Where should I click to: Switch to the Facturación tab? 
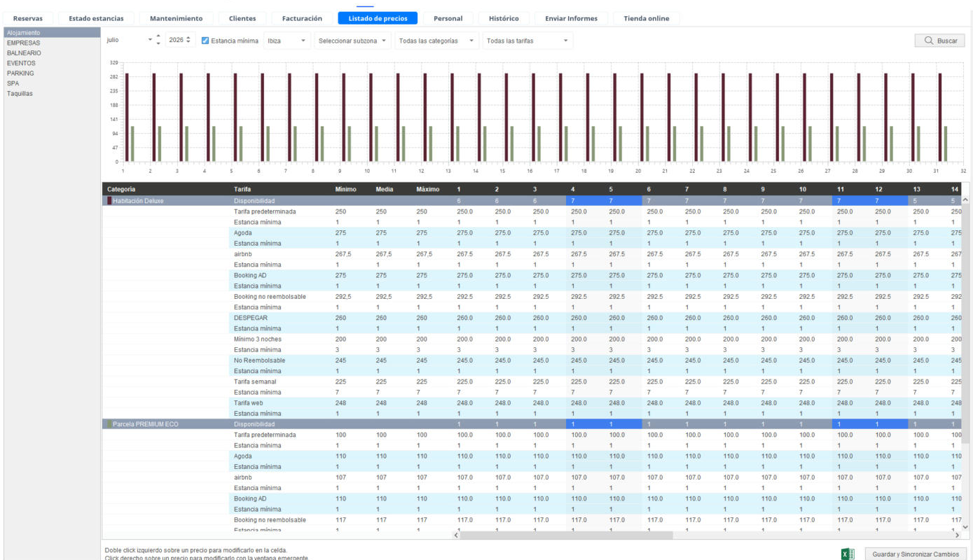[x=302, y=18]
